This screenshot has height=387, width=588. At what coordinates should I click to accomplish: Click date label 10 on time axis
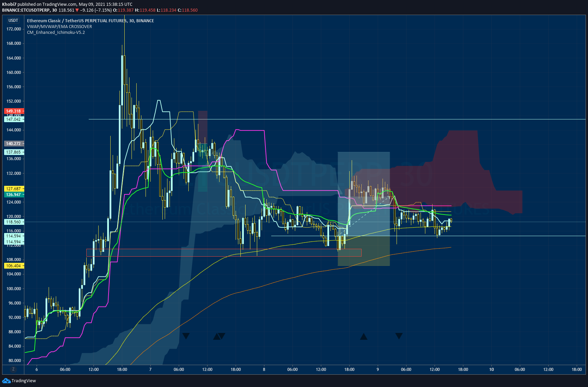click(x=491, y=369)
